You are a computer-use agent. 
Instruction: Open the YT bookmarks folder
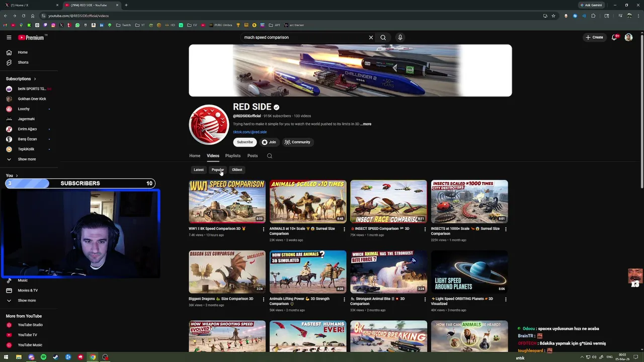point(140,25)
